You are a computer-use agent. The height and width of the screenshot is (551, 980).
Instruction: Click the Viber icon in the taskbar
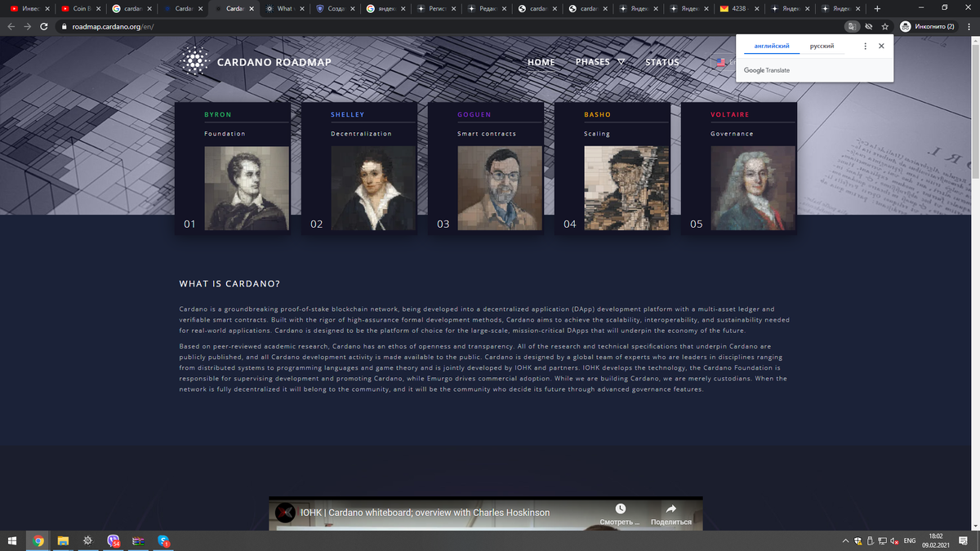click(114, 540)
